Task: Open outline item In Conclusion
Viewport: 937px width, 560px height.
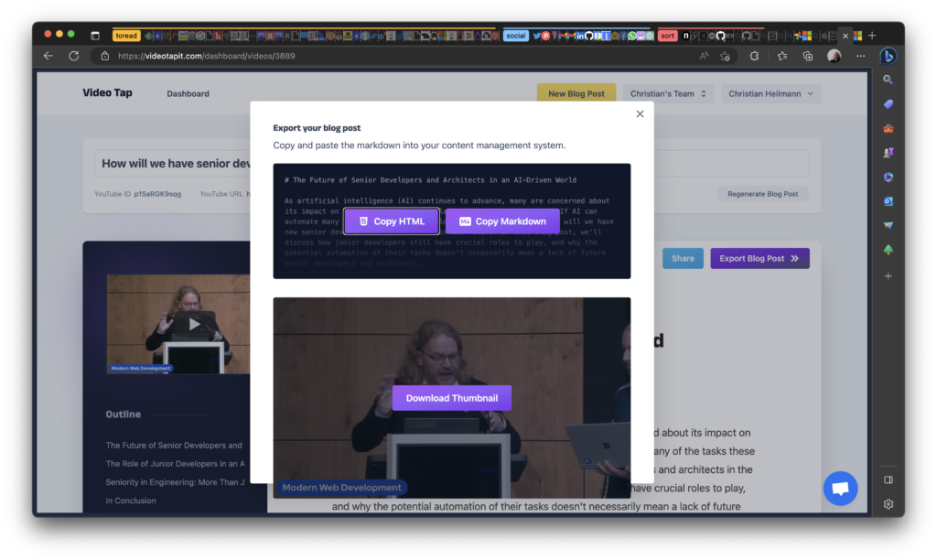Action: [131, 501]
